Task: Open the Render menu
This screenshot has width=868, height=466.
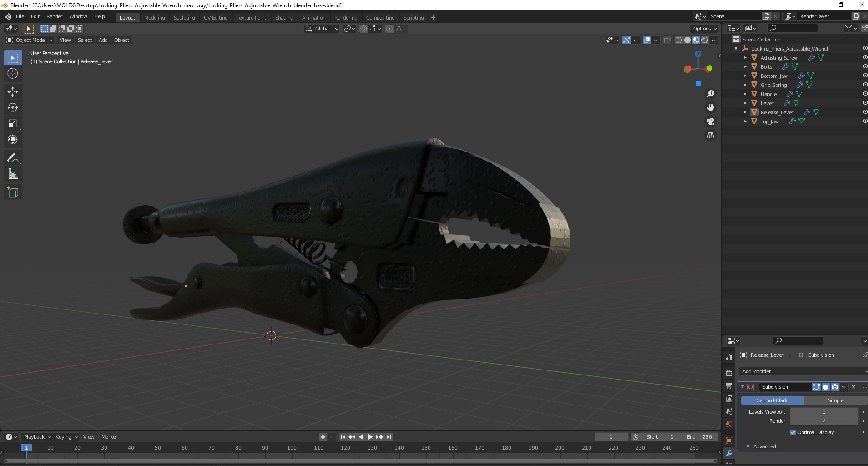Action: [x=54, y=16]
